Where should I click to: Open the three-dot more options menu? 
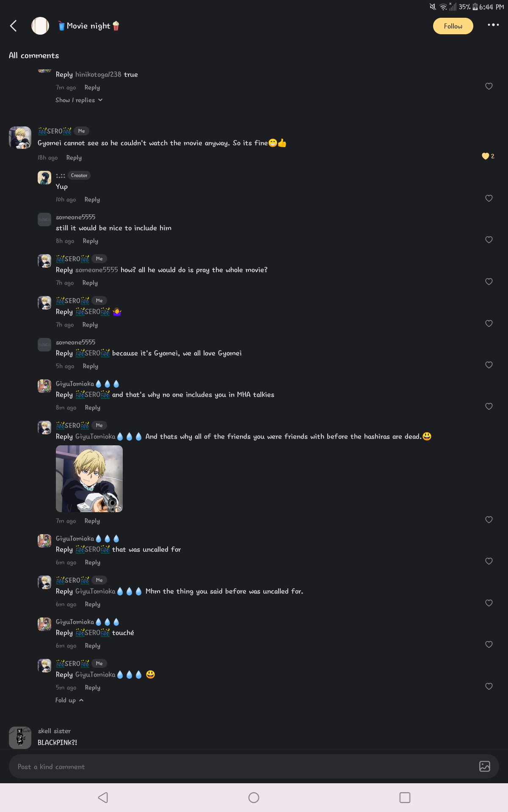(x=493, y=25)
